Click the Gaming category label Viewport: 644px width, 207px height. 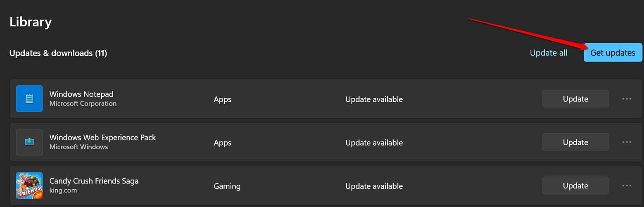227,186
